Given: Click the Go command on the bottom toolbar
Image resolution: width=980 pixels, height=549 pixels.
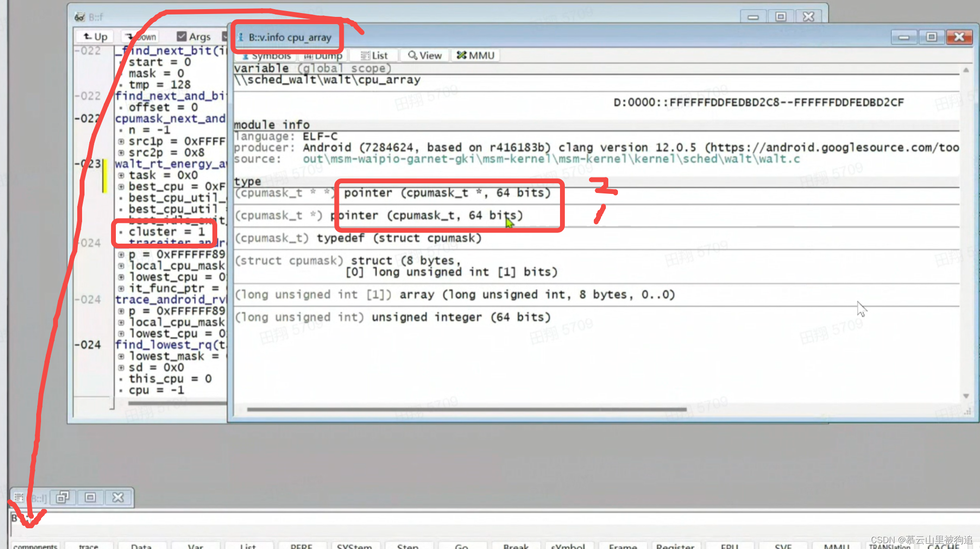Looking at the screenshot, I should click(462, 546).
